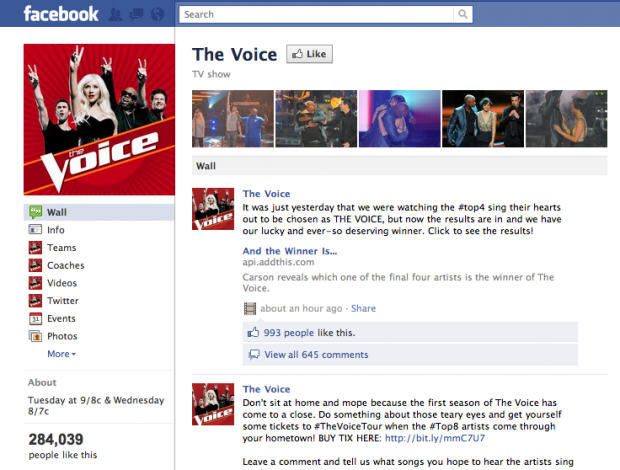View all 645 comments
620x470 pixels.
[316, 355]
